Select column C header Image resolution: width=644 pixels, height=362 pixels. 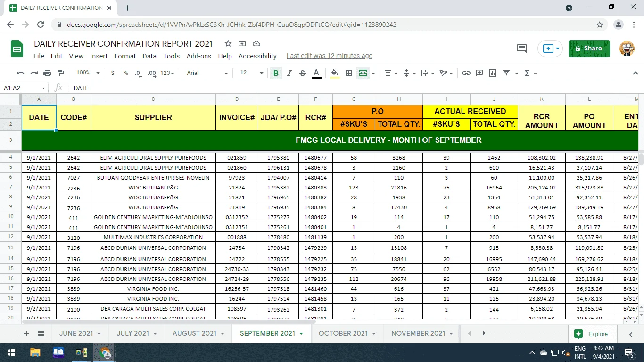153,99
